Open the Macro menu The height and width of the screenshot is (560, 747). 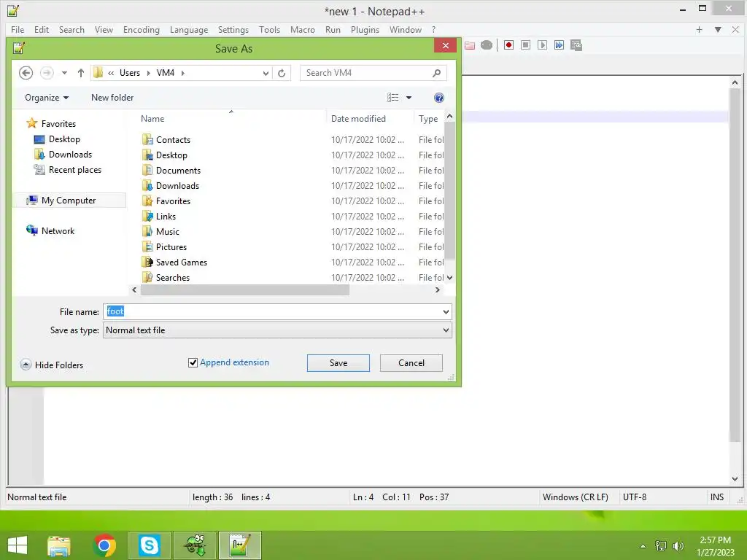click(x=303, y=29)
